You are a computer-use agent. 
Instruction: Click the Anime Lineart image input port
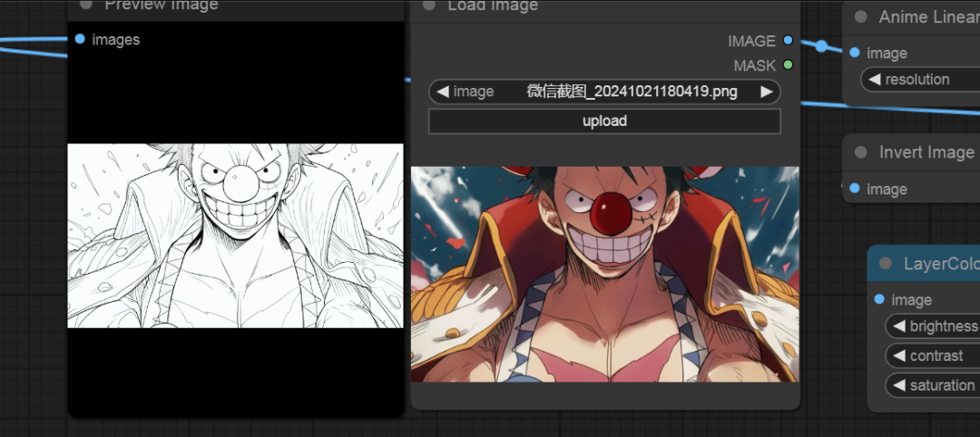click(855, 53)
